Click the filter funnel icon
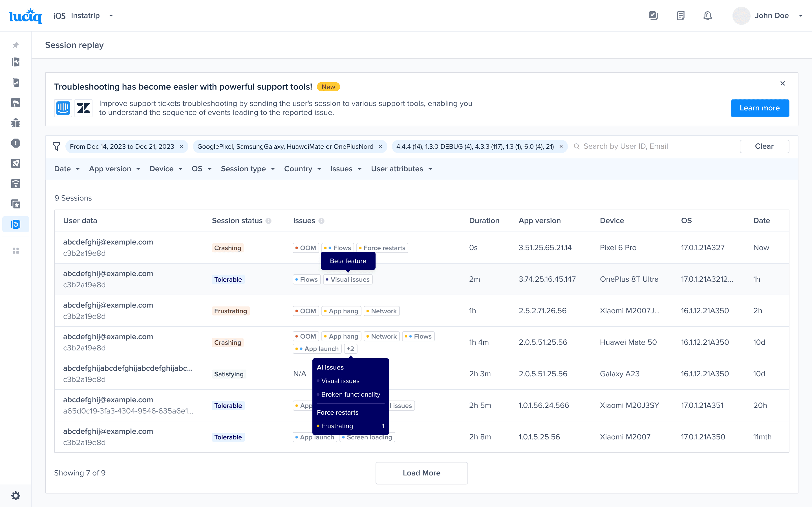The height and width of the screenshot is (507, 812). [56, 146]
